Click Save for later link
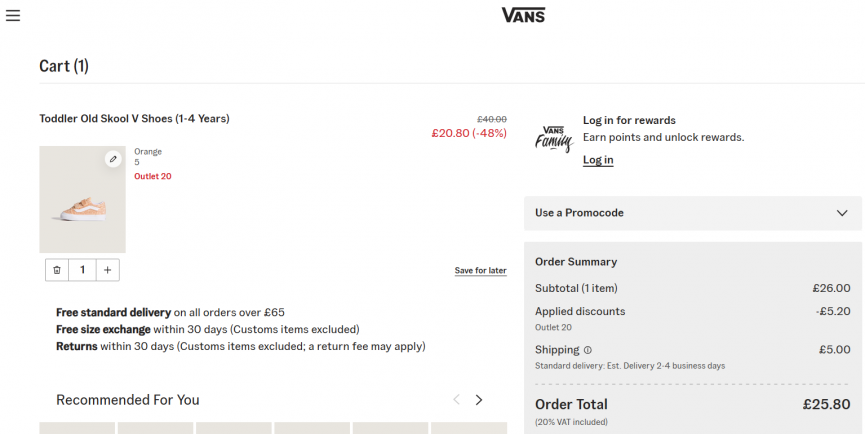The width and height of the screenshot is (865, 434). (480, 270)
